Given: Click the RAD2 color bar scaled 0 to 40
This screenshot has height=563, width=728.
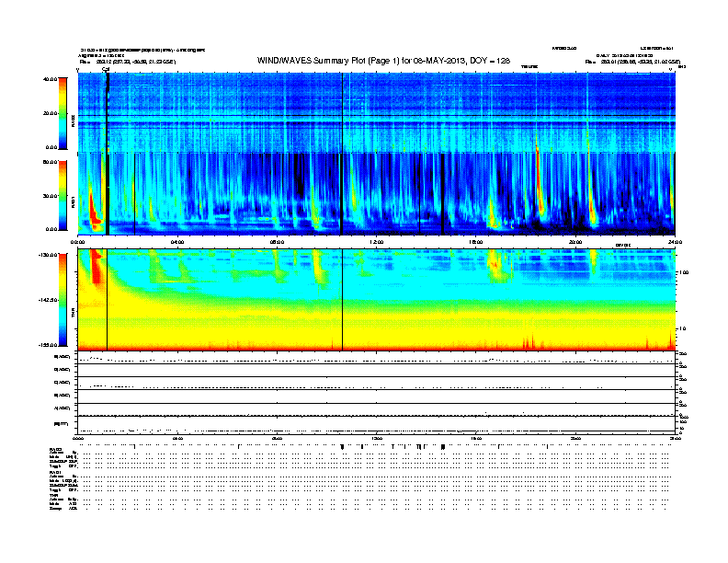Looking at the screenshot, I should (x=63, y=113).
